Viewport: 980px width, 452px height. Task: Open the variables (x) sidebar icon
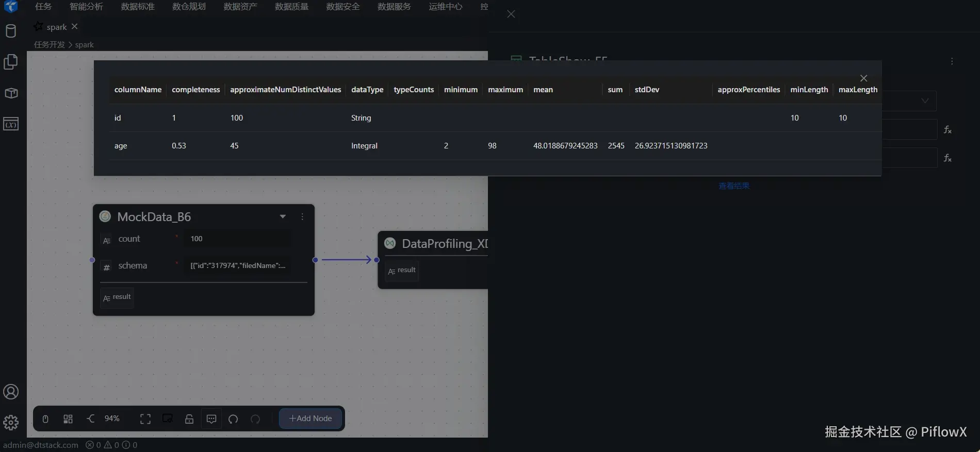11,124
